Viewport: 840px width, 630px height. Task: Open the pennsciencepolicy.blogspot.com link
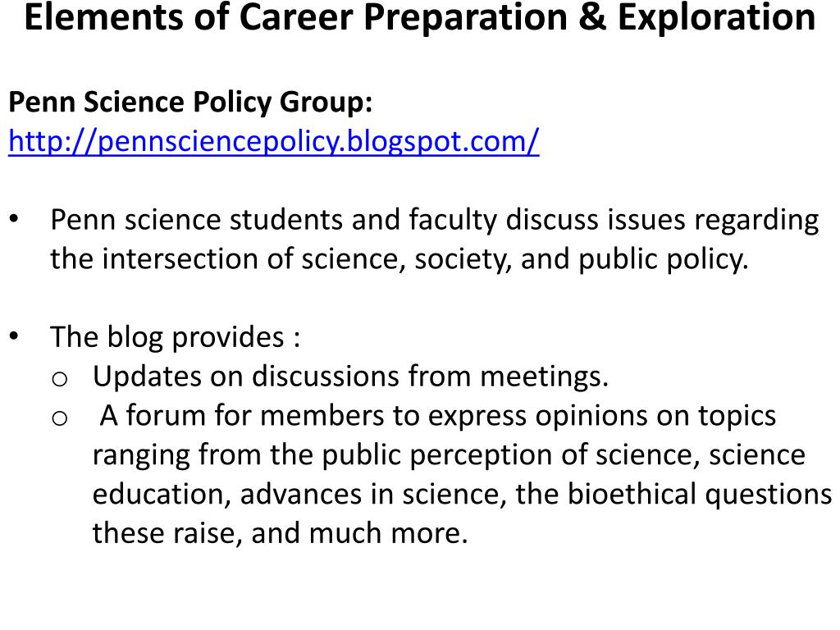[274, 141]
